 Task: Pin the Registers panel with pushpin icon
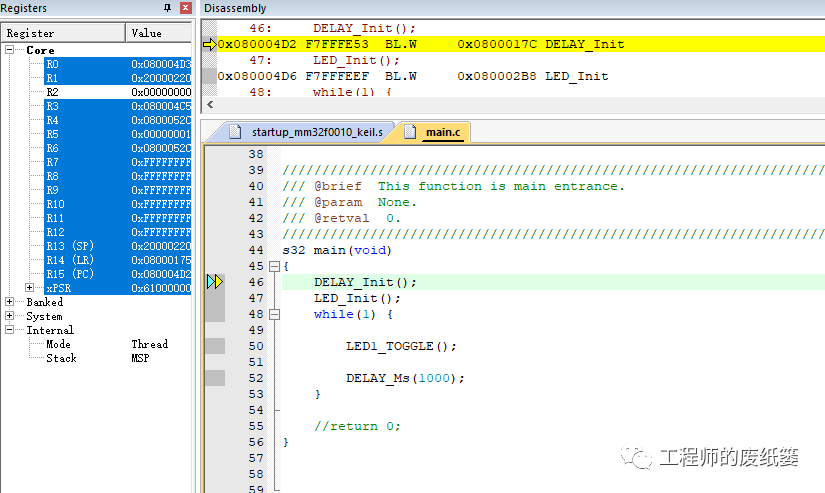click(167, 7)
